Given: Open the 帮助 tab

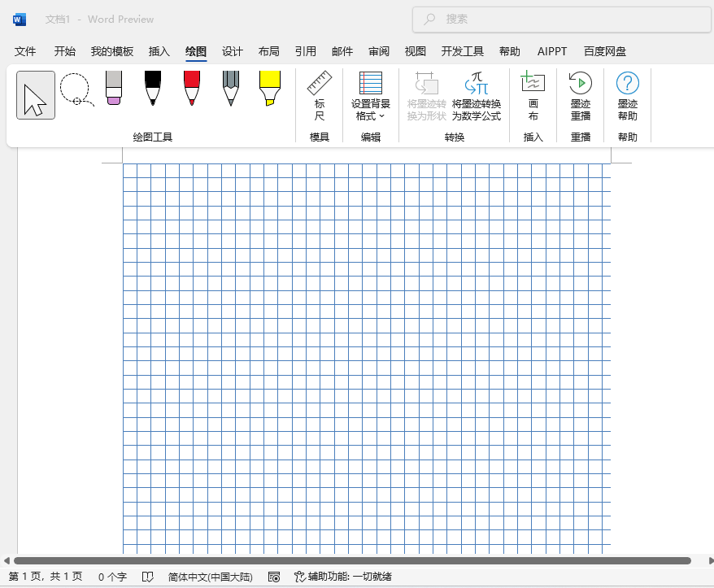Looking at the screenshot, I should click(510, 51).
